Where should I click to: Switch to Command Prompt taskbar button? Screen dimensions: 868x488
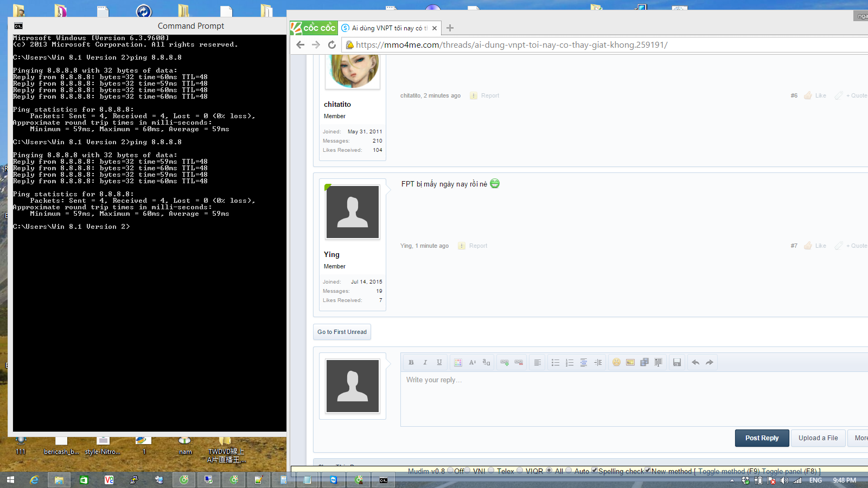[384, 480]
